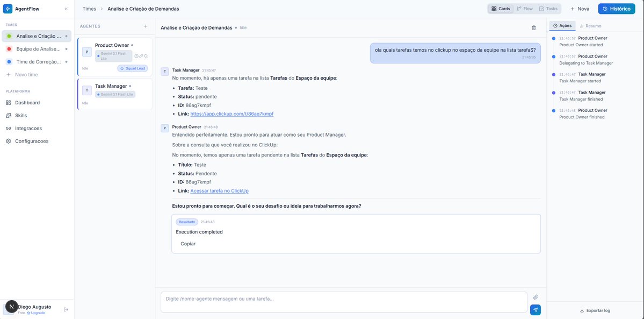Click the Resultado badge

(x=187, y=222)
